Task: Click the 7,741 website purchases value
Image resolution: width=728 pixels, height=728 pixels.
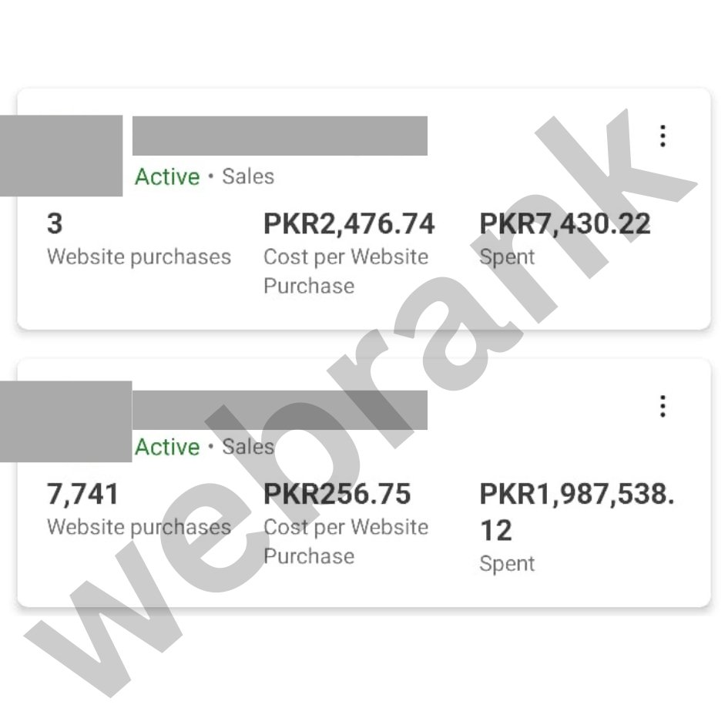Action: (83, 494)
